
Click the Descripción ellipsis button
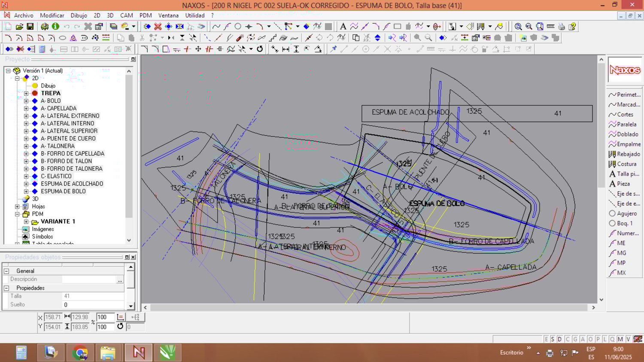click(120, 280)
